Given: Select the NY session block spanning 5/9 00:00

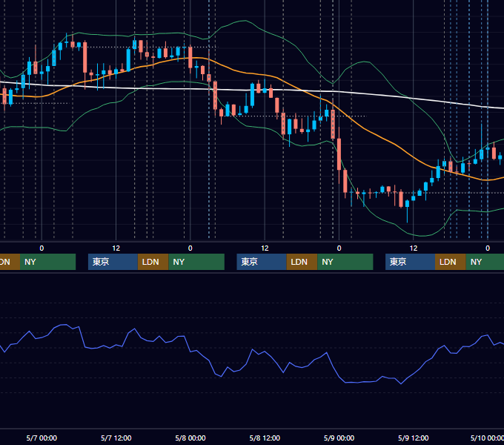Looking at the screenshot, I should coord(345,262).
